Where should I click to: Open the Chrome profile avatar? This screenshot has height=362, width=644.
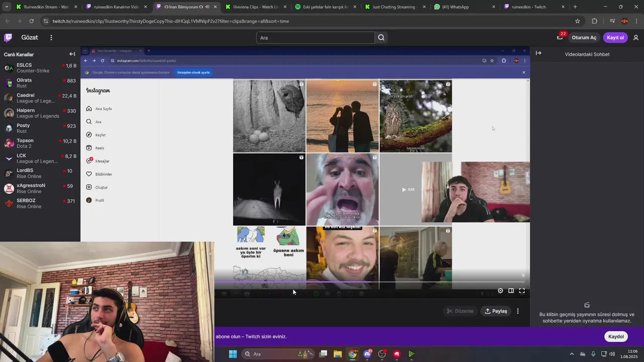coord(624,21)
